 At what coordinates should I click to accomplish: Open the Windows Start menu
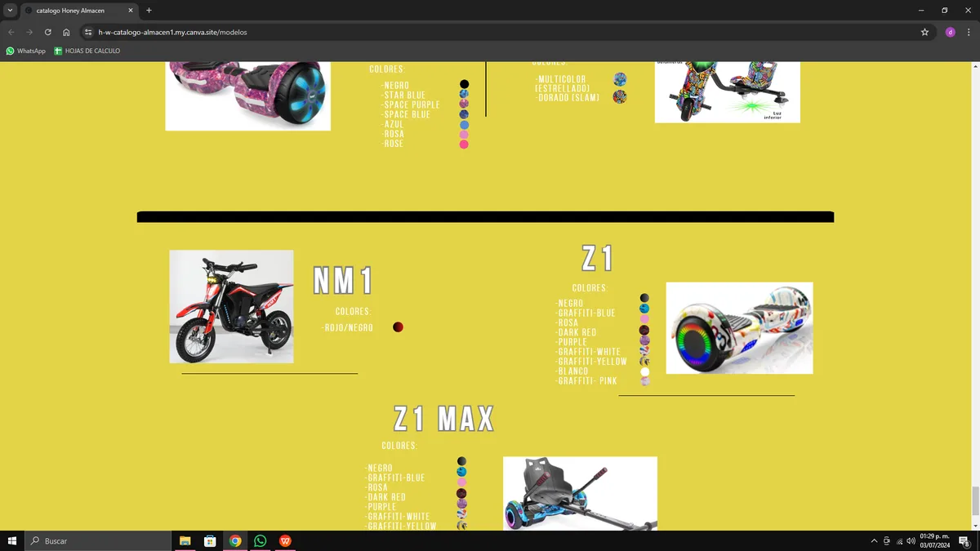(12, 541)
